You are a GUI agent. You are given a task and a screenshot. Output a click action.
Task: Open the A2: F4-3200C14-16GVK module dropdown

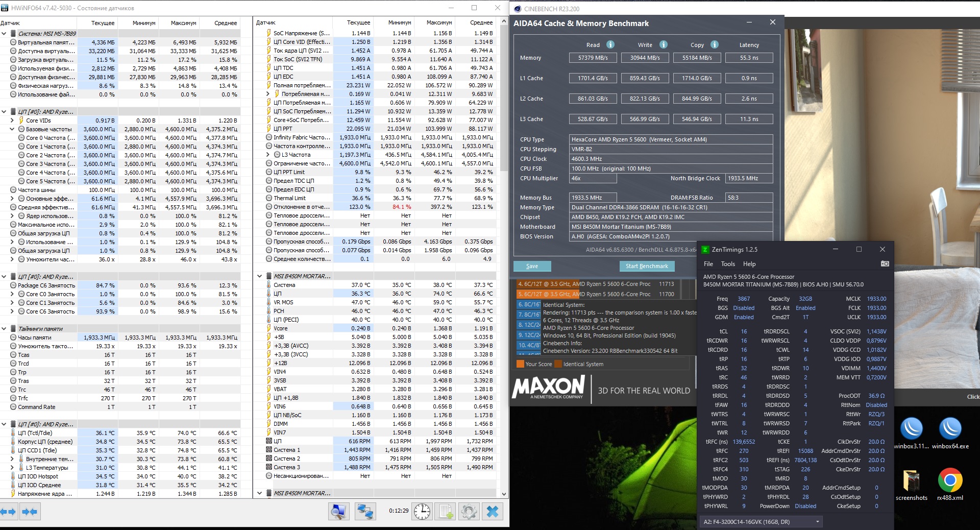(x=761, y=522)
